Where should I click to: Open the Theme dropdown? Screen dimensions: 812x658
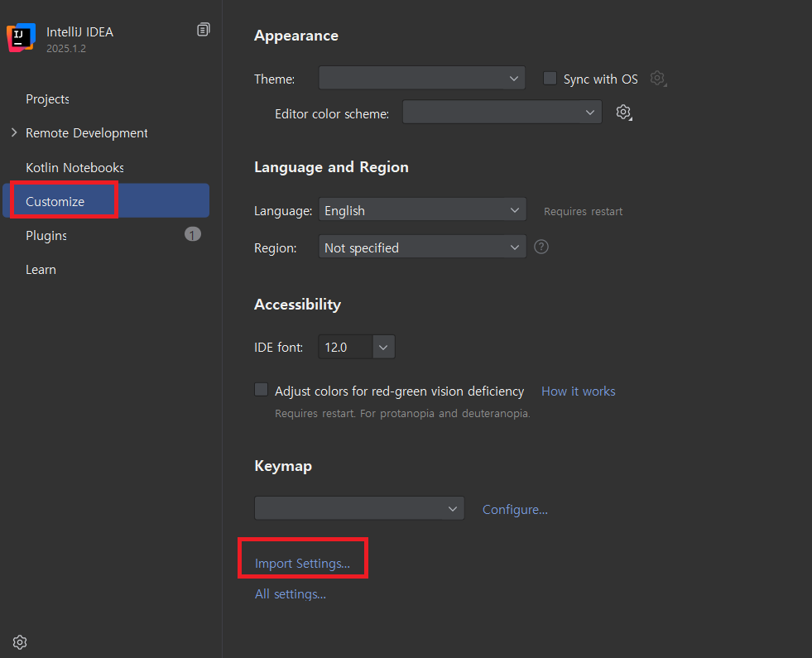[x=421, y=79]
